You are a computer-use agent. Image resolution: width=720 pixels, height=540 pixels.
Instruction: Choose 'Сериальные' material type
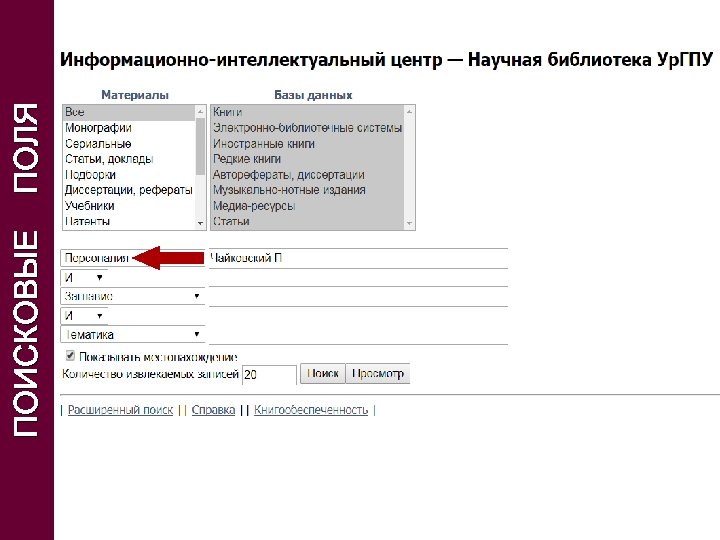pyautogui.click(x=129, y=144)
